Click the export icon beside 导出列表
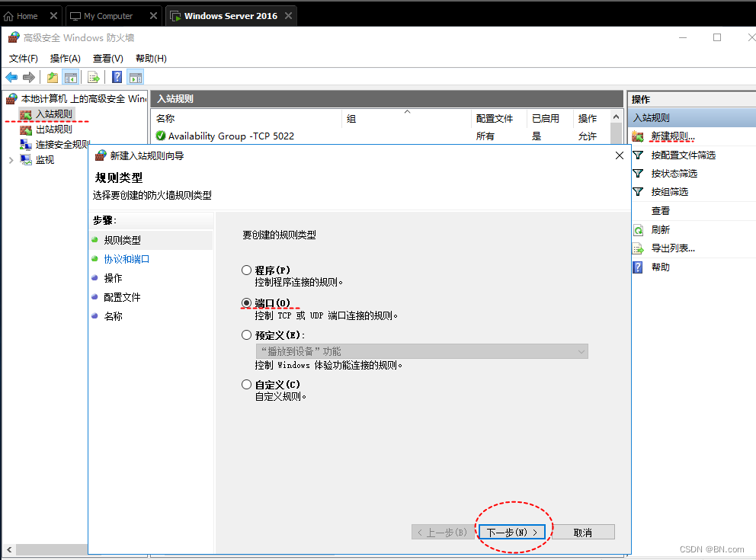 click(638, 248)
